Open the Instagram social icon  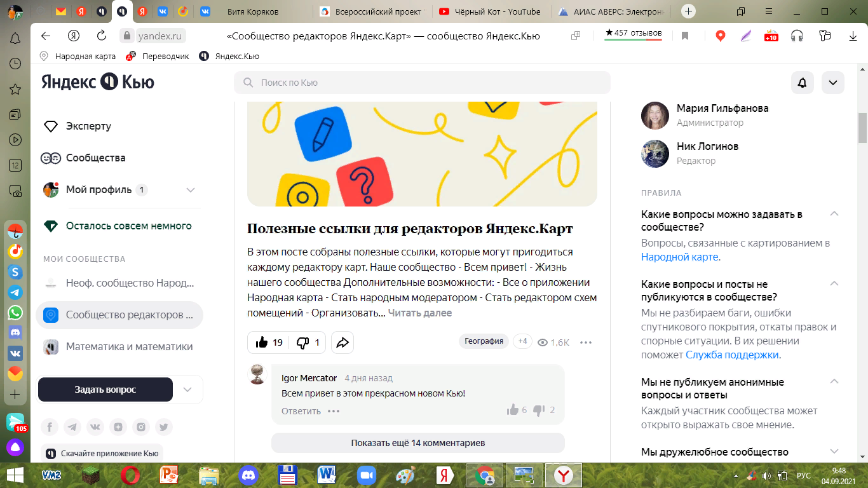point(141,427)
